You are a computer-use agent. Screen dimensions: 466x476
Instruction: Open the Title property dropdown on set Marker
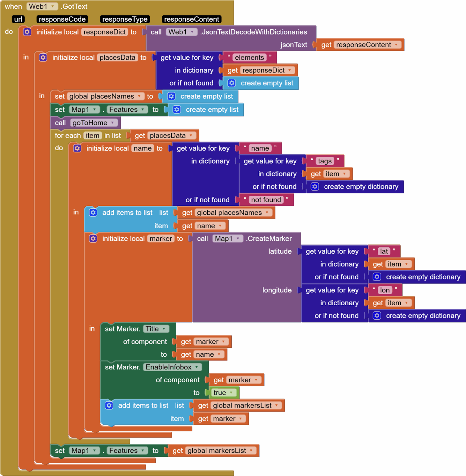(x=164, y=329)
